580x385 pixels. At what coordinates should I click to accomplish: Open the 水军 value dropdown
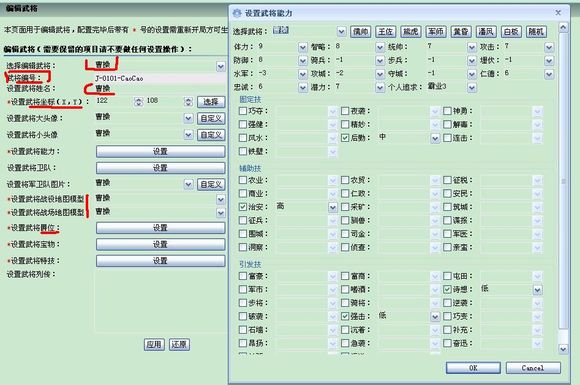(303, 74)
